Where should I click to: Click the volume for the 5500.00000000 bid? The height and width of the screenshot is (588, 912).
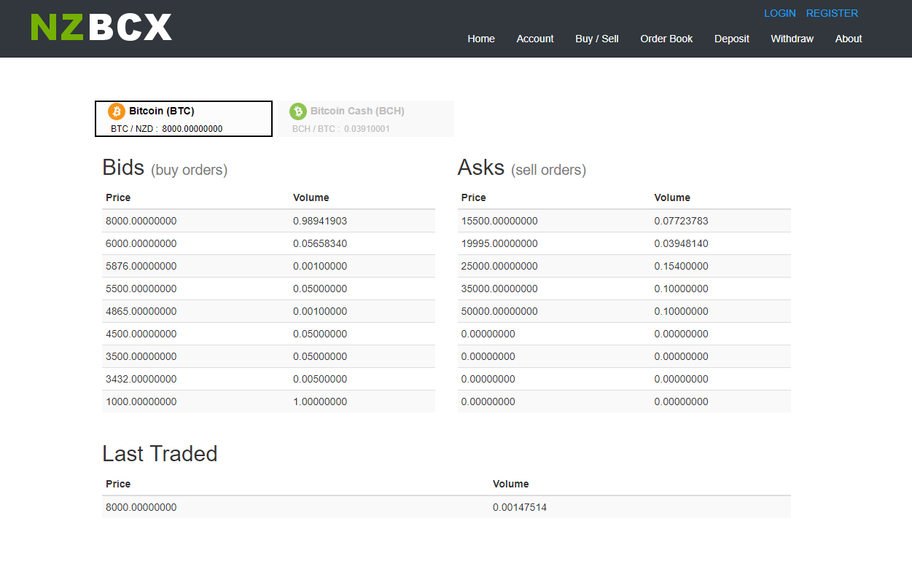320,289
